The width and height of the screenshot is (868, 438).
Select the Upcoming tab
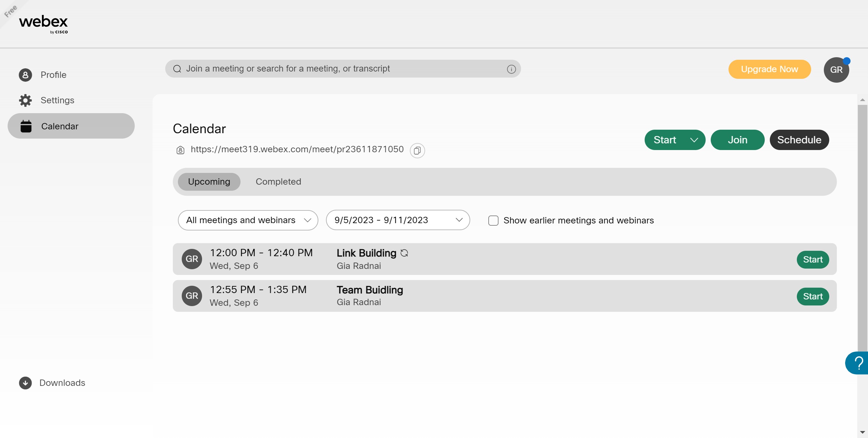209,182
